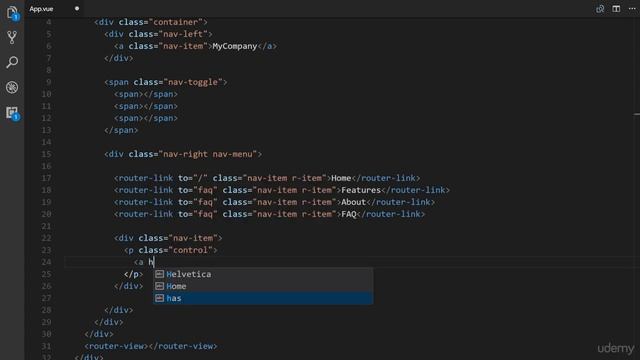Open the editor more actions menu
This screenshot has height=360, width=640.
[x=632, y=9]
